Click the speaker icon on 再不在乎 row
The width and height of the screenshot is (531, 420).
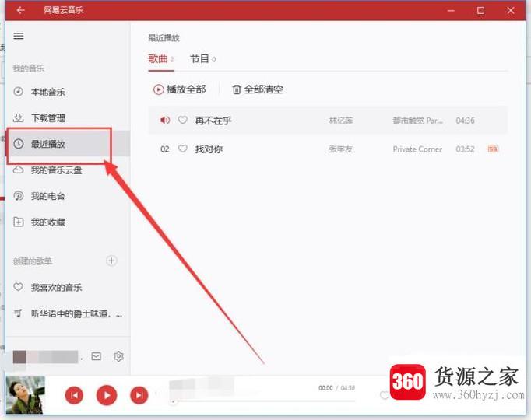point(165,120)
